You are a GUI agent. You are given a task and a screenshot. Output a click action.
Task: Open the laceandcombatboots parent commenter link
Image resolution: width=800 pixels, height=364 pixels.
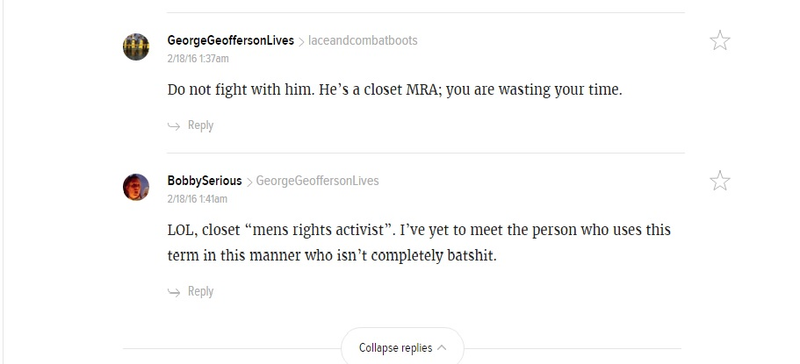coord(363,40)
